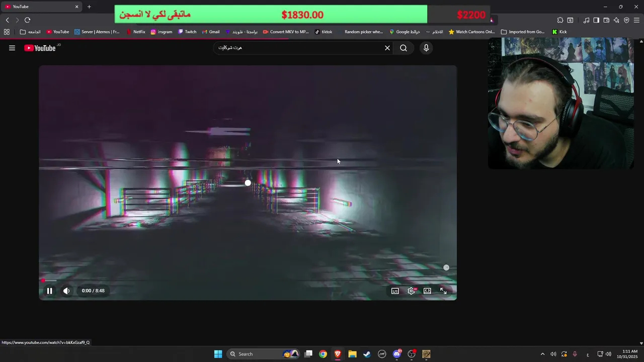
Task: Expand the Imported from Go... folder
Action: coord(523,32)
